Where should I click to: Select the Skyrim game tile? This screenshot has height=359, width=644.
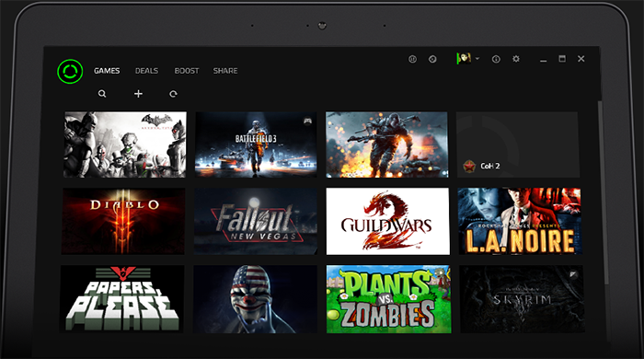tap(522, 298)
